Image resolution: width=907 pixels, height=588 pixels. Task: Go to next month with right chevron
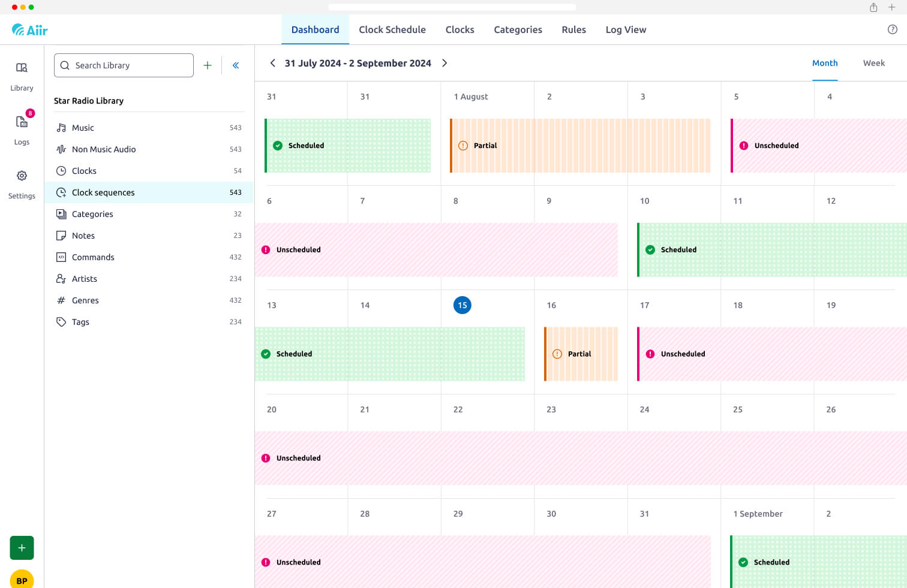(445, 63)
